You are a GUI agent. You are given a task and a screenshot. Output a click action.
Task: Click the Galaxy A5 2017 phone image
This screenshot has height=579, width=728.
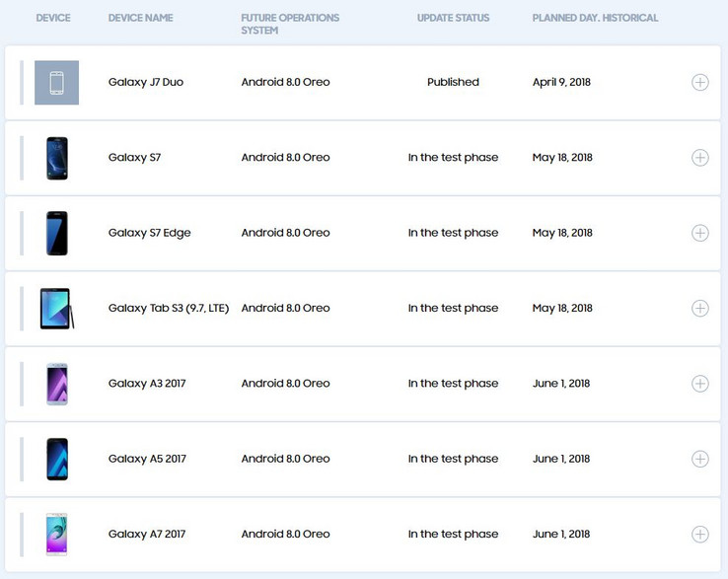(x=56, y=459)
